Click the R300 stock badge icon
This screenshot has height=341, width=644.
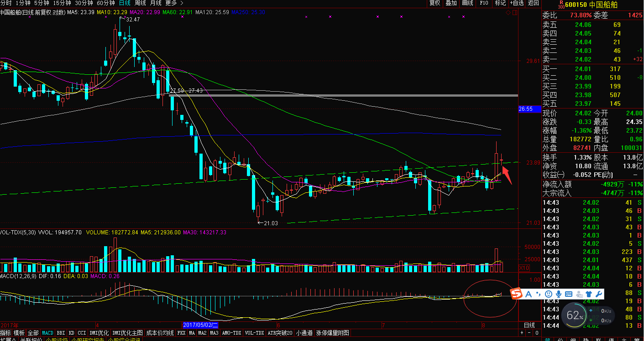tap(561, 4)
